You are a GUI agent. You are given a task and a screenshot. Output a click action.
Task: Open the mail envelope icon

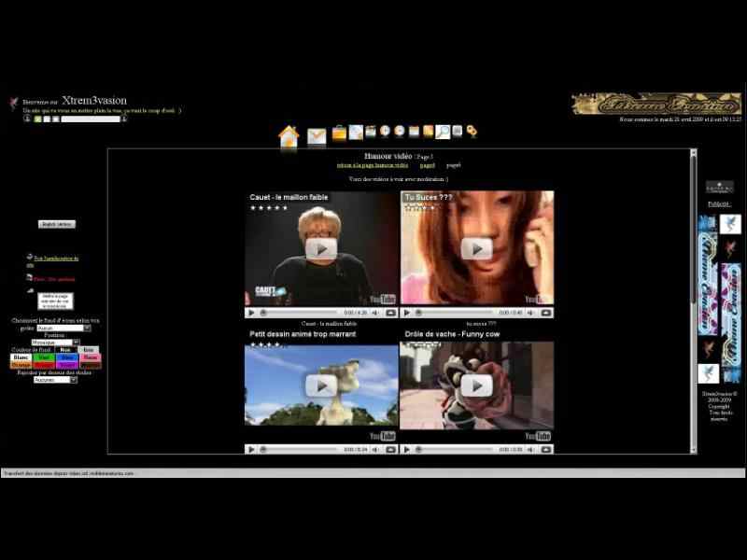coord(317,136)
